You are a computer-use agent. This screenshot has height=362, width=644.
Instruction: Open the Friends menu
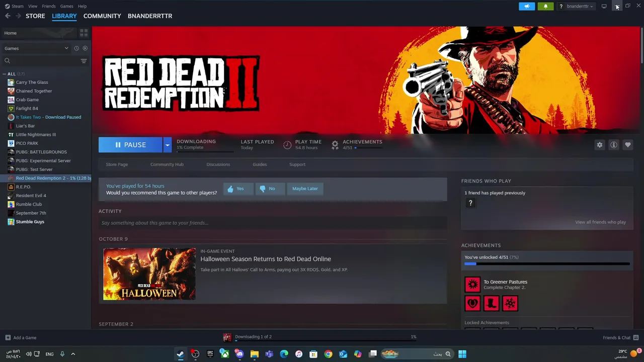pyautogui.click(x=49, y=6)
